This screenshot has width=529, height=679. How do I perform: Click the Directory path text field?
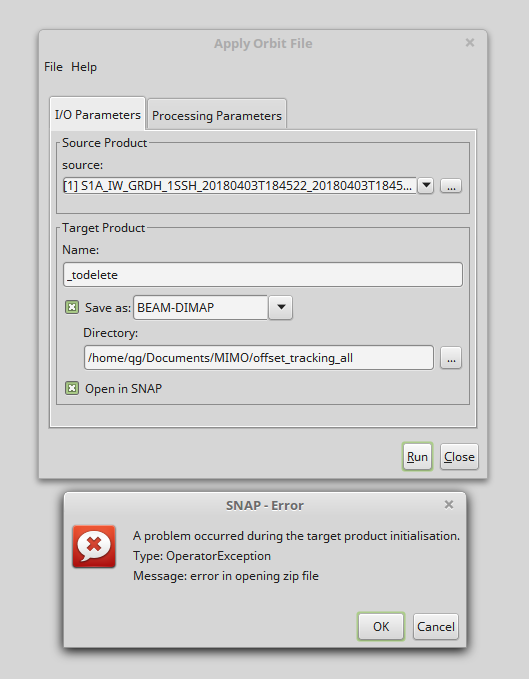point(259,358)
